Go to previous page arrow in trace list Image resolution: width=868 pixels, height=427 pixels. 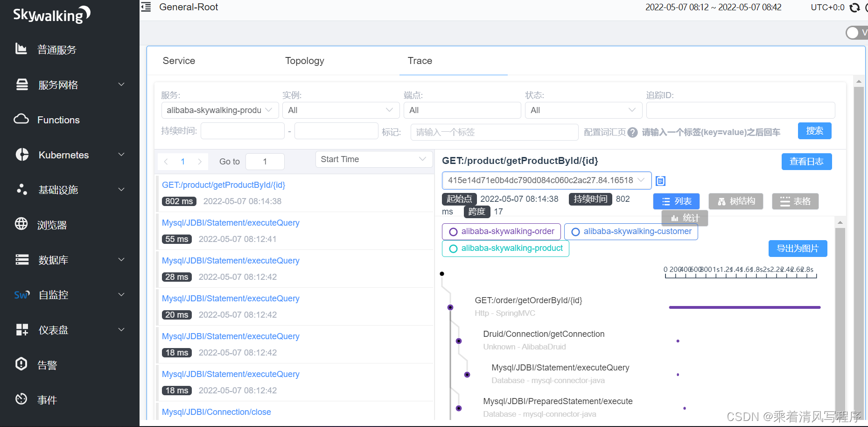point(166,162)
